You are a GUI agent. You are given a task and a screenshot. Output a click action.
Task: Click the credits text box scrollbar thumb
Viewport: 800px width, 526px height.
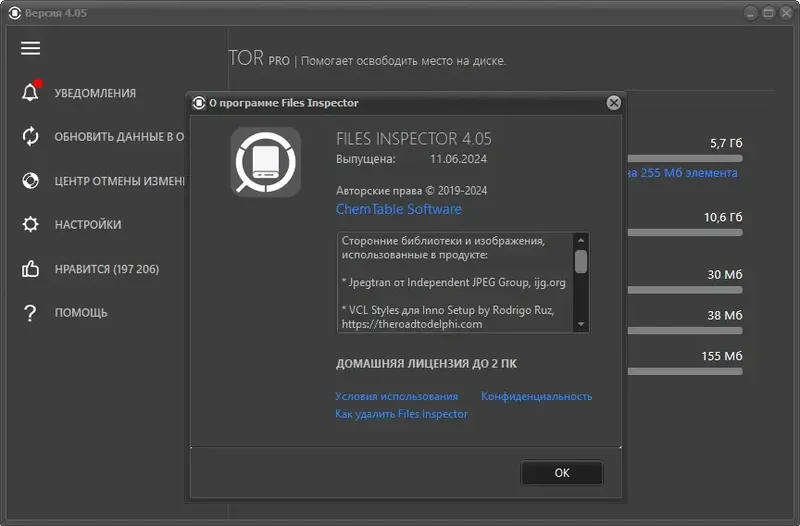[581, 261]
